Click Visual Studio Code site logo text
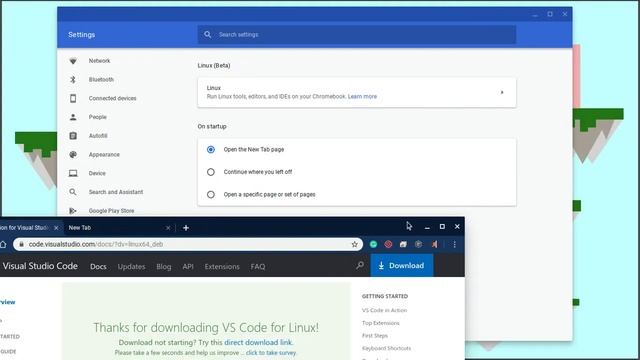640x360 pixels. click(40, 266)
